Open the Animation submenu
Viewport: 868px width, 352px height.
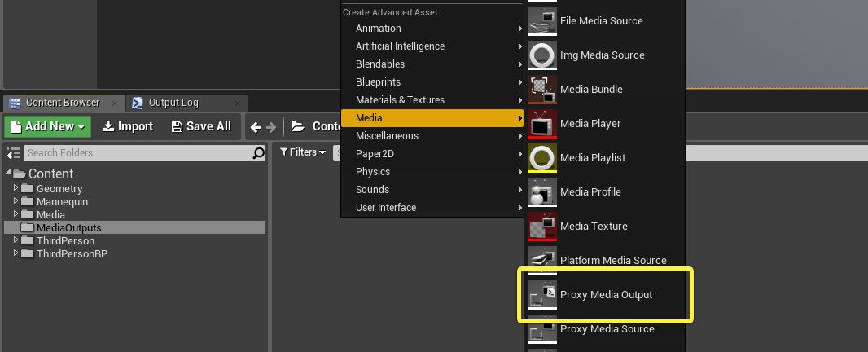[x=432, y=29]
